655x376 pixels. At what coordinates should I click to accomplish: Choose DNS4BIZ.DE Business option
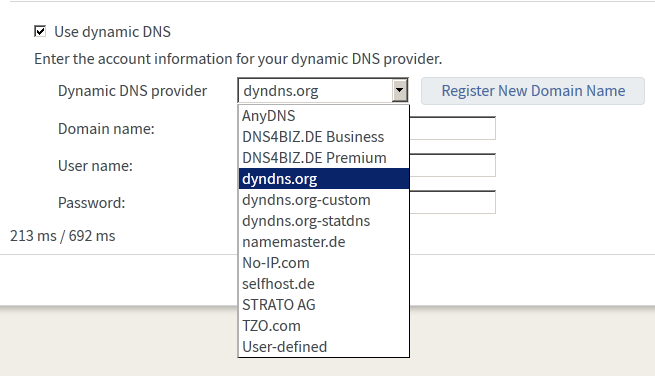(x=324, y=137)
